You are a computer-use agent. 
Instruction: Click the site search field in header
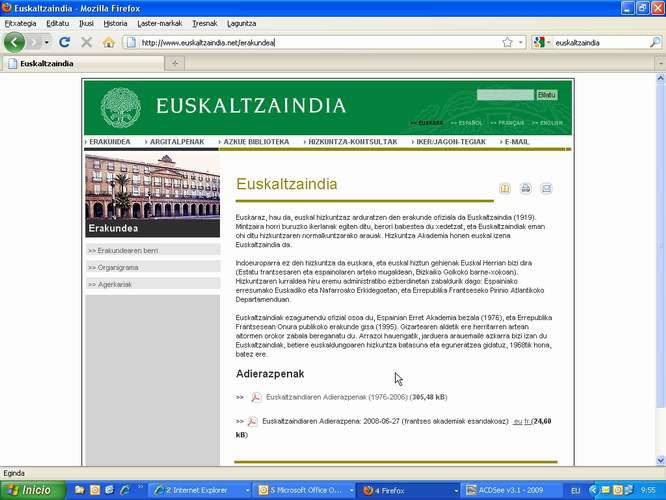coord(505,95)
